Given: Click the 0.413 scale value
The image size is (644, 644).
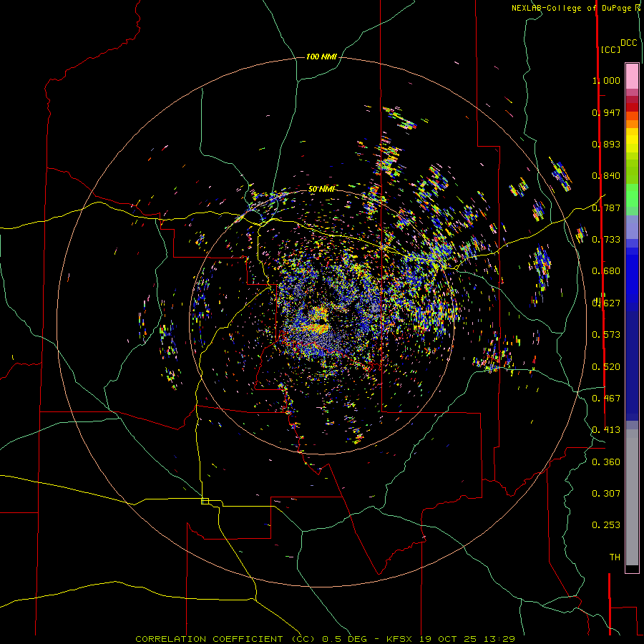Looking at the screenshot, I should 606,430.
